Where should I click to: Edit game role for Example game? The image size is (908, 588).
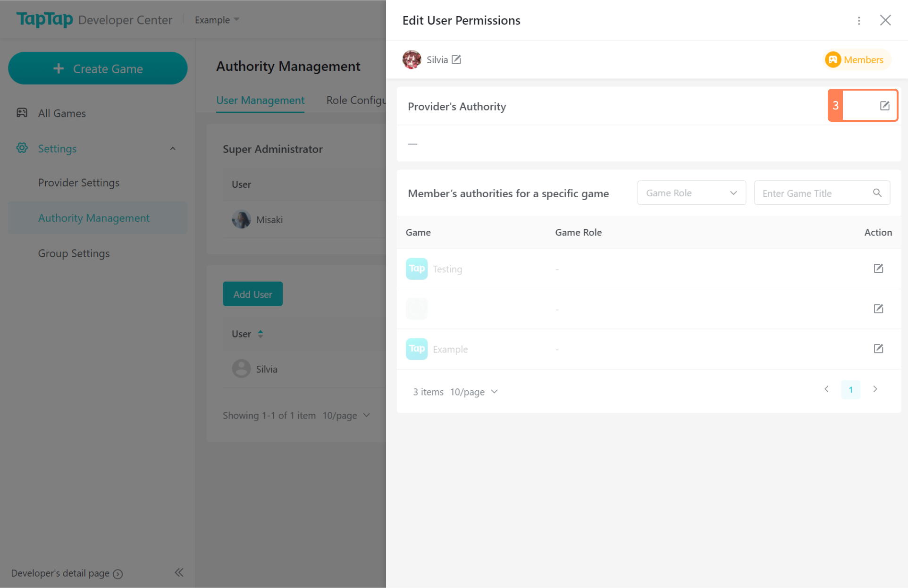pyautogui.click(x=878, y=349)
